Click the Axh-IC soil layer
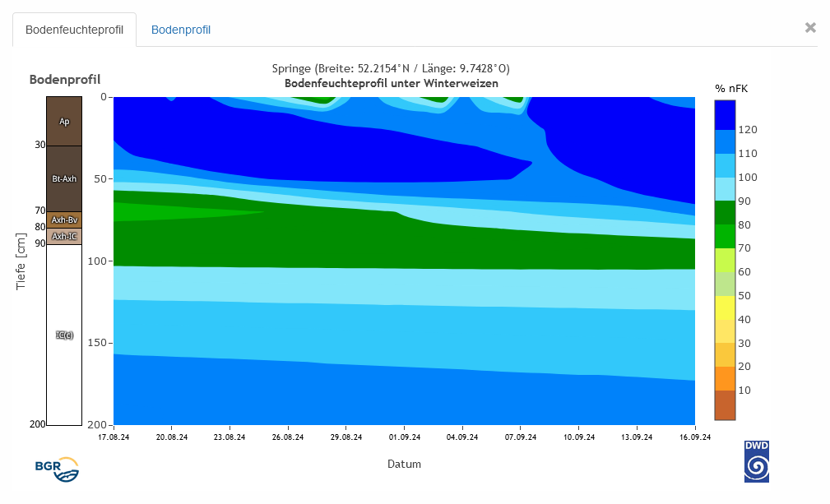 [64, 236]
